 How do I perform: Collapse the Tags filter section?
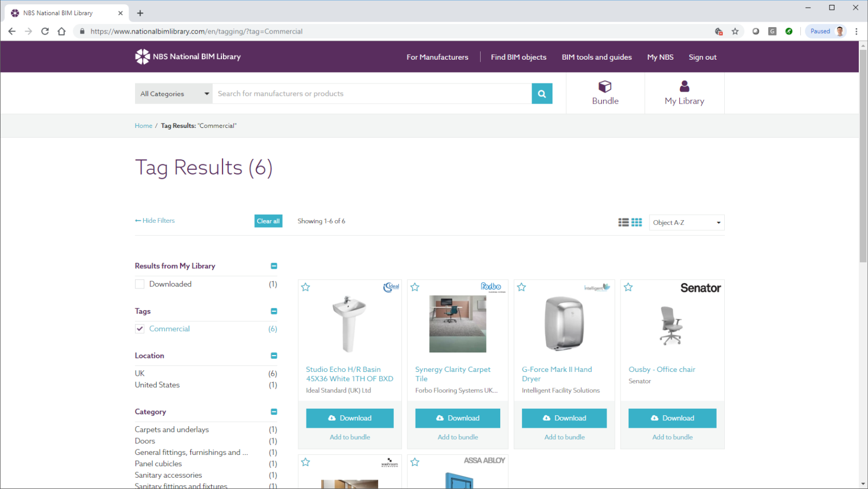274,311
